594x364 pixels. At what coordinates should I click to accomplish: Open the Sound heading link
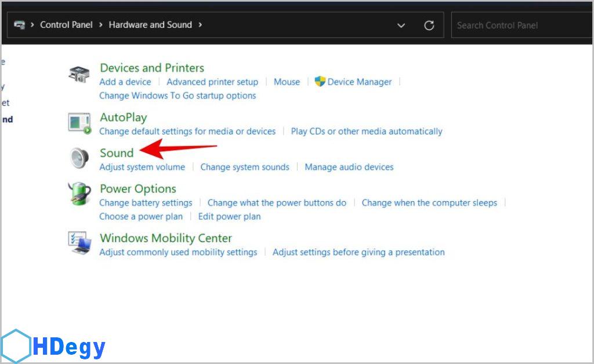[x=117, y=152]
